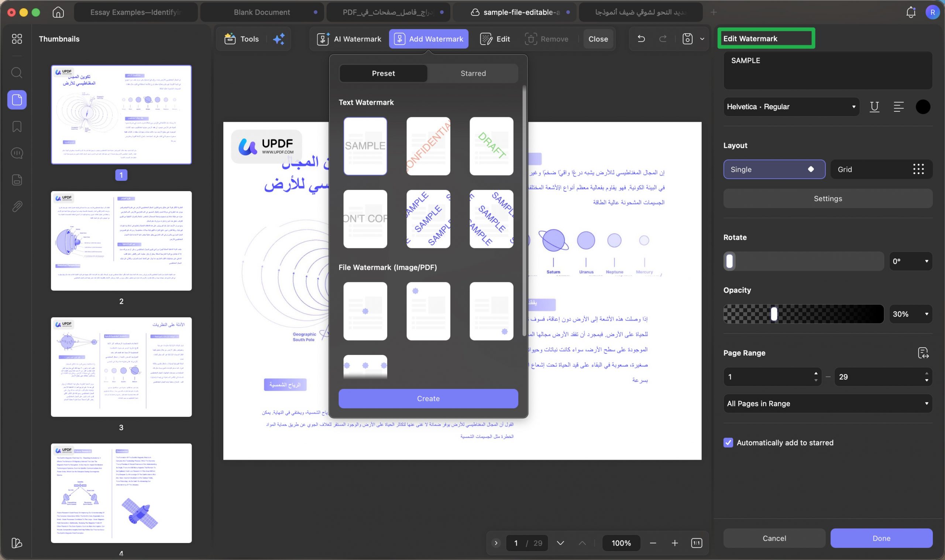This screenshot has width=945, height=560.
Task: Click the save file icon
Action: 687,38
